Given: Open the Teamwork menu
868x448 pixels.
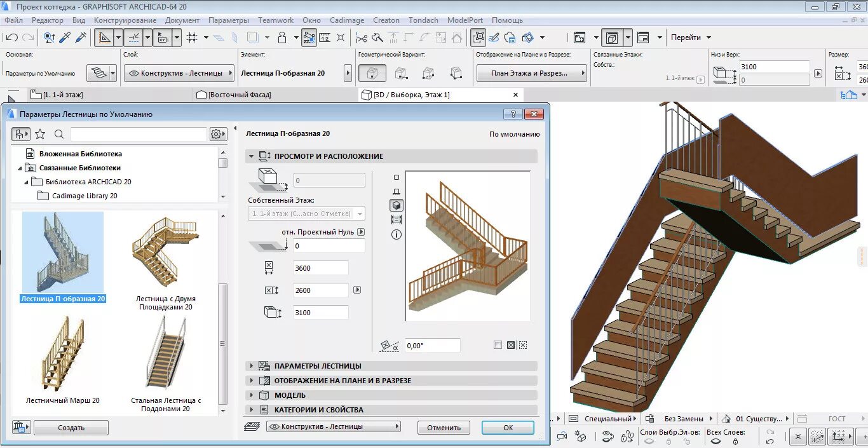Looking at the screenshot, I should [276, 20].
